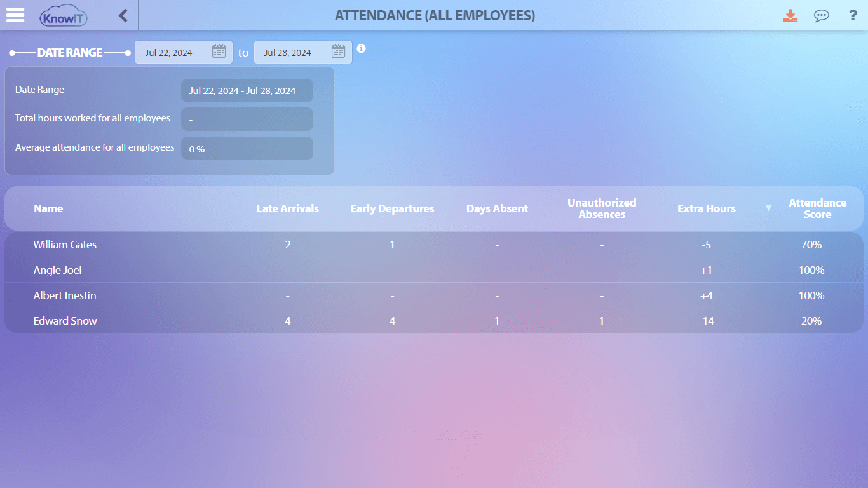The image size is (868, 488).
Task: Click William Gates' late arrivals value 2
Action: click(x=288, y=245)
